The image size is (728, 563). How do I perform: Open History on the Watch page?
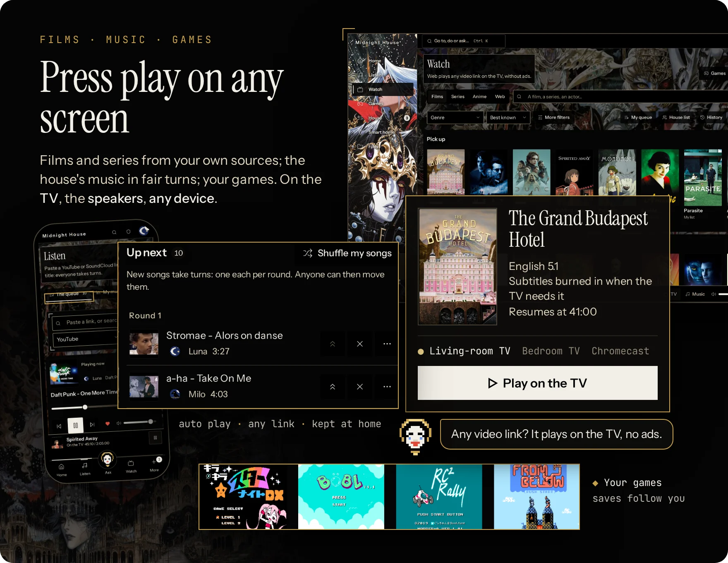coord(711,118)
